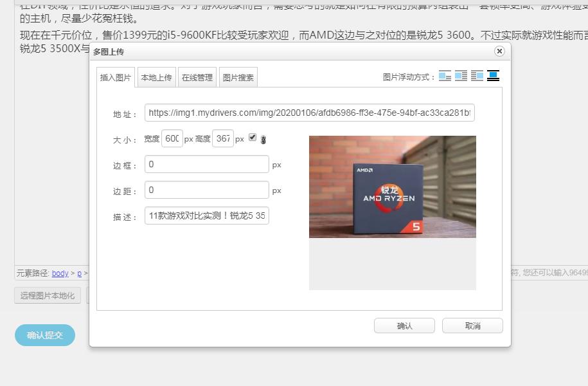The height and width of the screenshot is (386, 588).
Task: Click the editor paragraph starting 现在在千元价位
Action: tap(304, 41)
